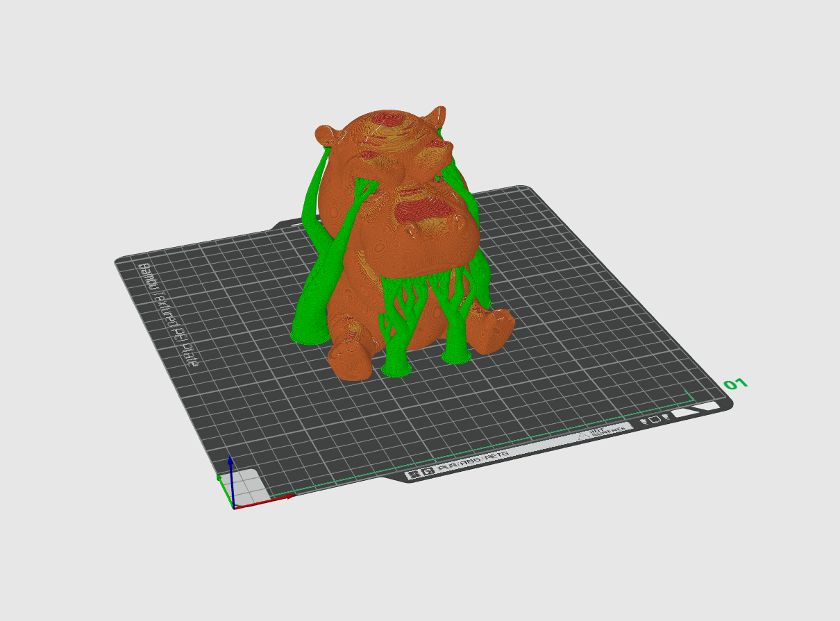Click the green Y axis arrow
Screen dimensions: 840x621
click(x=225, y=491)
